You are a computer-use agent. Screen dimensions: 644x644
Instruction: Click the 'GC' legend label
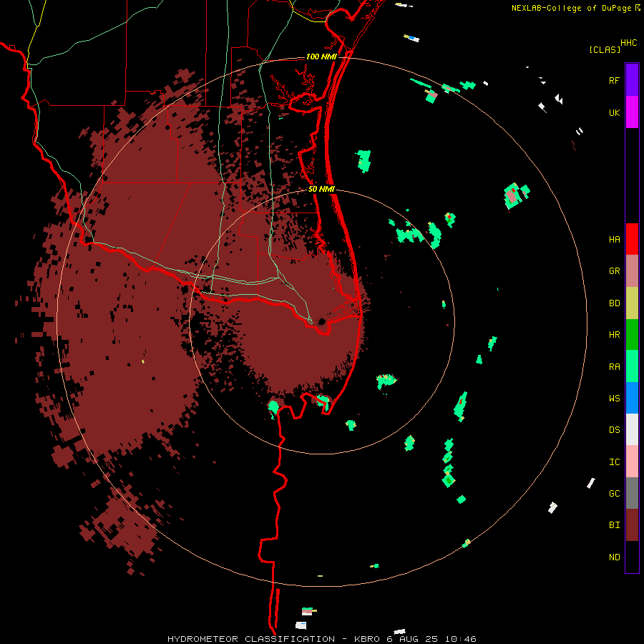tap(614, 494)
